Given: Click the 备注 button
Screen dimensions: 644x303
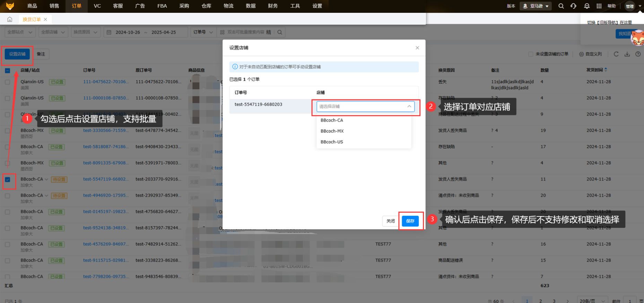Looking at the screenshot, I should [x=41, y=54].
